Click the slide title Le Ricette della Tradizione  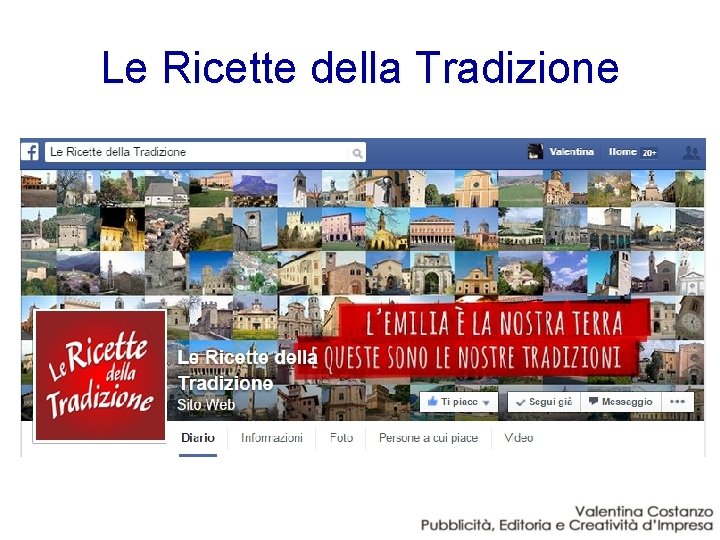coord(360,67)
